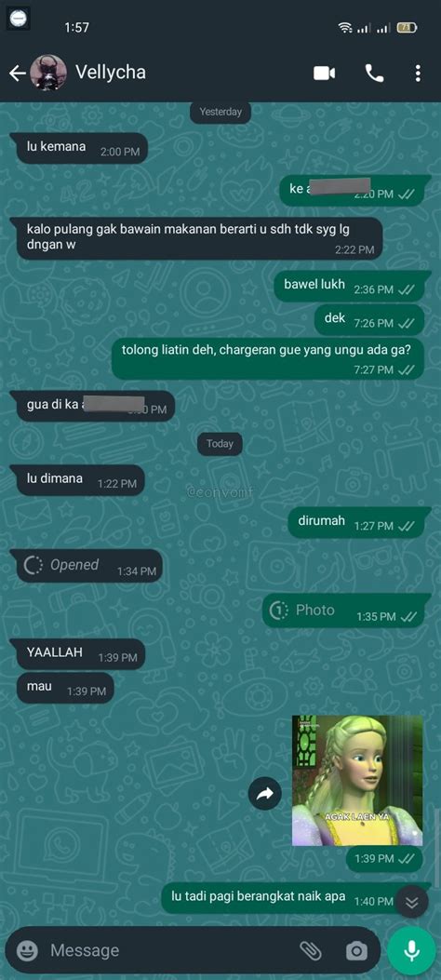The image size is (441, 980).
Task: Open the AGAK LAEN YA meme image
Action: pos(357,781)
